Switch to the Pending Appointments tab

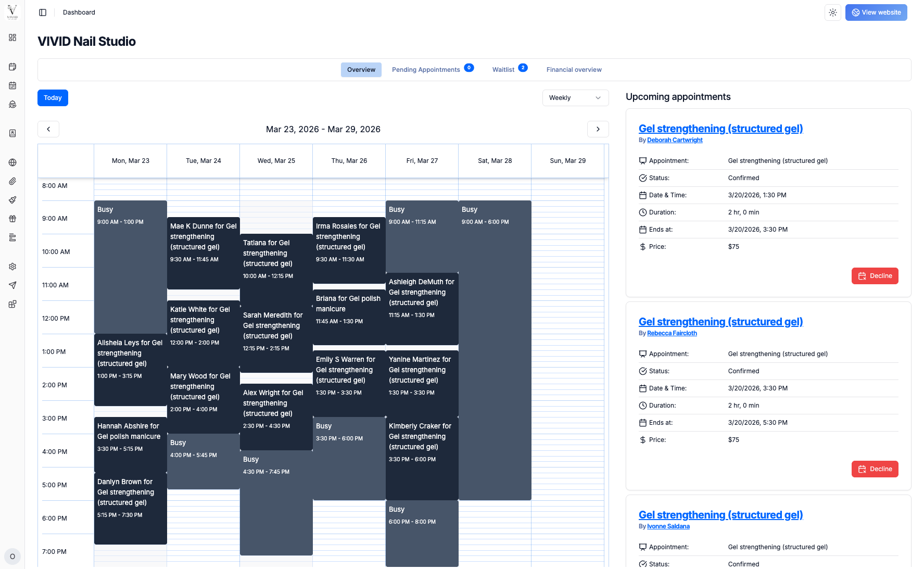tap(433, 70)
